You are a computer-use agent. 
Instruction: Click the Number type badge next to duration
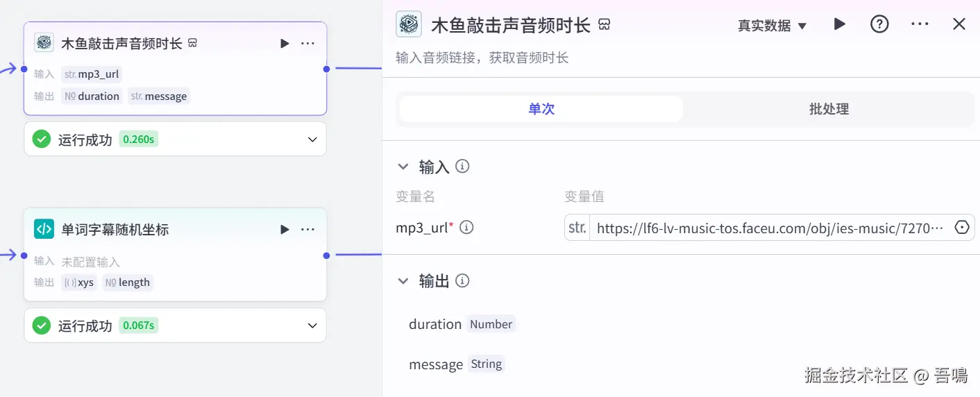(x=491, y=324)
